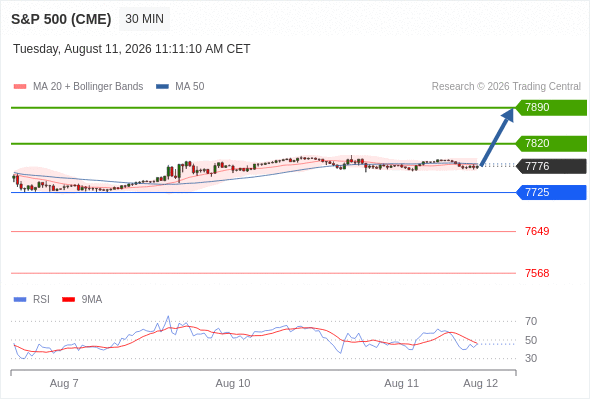Click the red 7649 support level
590x400 pixels.
click(x=537, y=231)
